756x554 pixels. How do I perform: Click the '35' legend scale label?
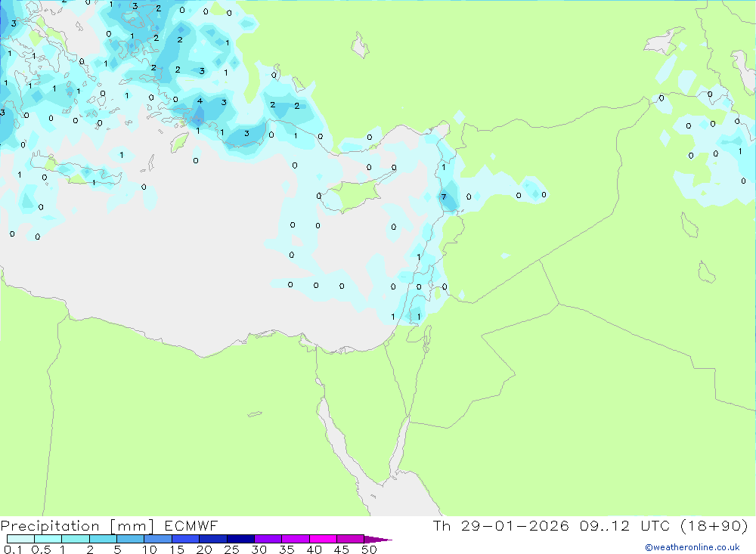point(287,549)
